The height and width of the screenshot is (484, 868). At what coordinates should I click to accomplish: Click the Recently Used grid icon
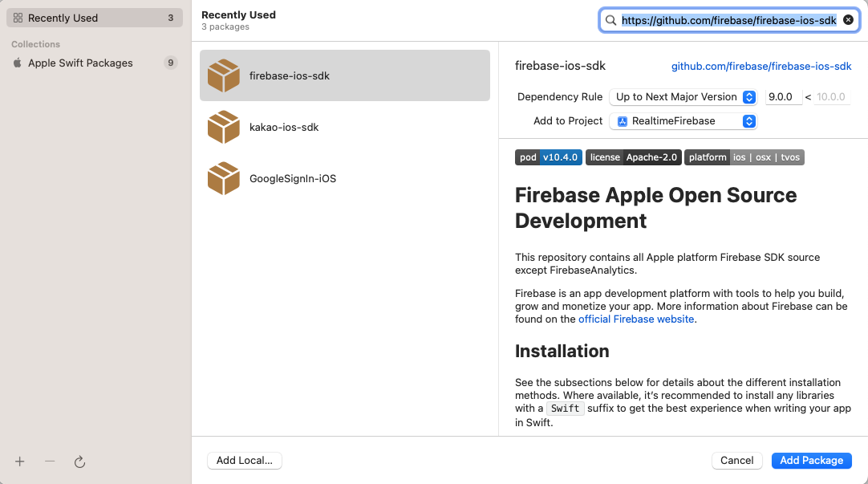(18, 18)
